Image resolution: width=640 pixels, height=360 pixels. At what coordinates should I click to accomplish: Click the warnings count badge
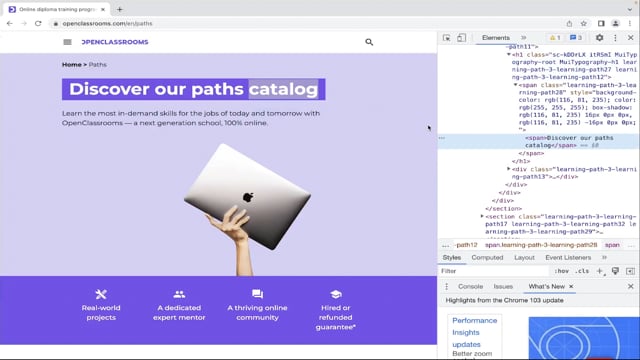[555, 38]
